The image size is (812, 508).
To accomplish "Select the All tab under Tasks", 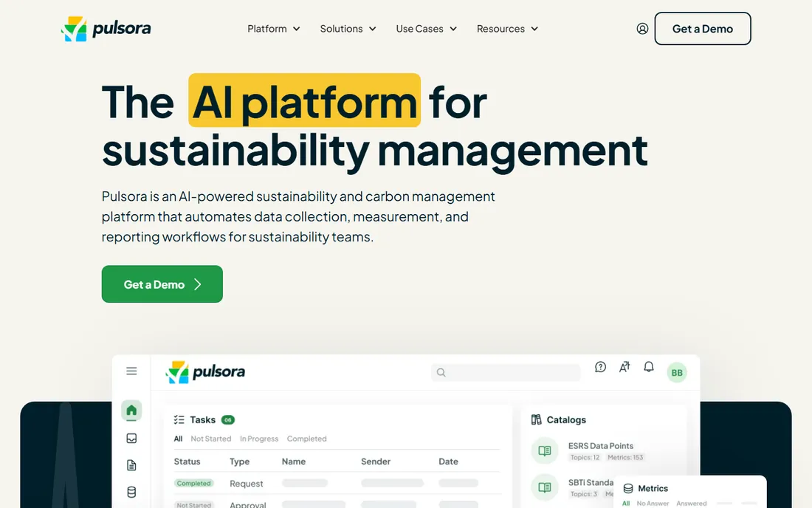I will click(x=178, y=439).
